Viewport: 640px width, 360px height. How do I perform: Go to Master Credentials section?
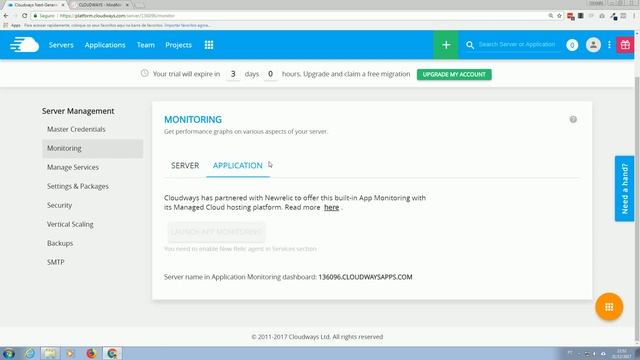[x=76, y=129]
